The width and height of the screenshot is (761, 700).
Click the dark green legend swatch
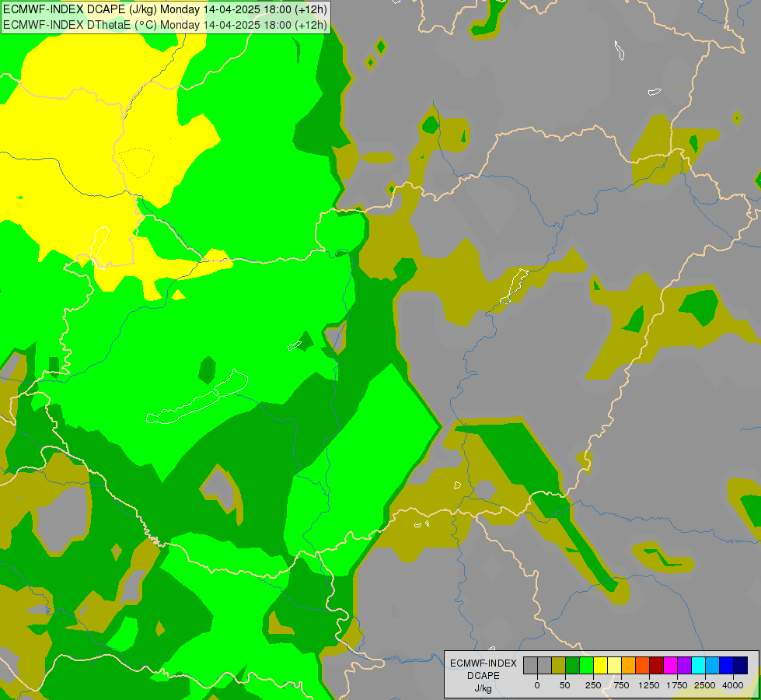(x=573, y=665)
